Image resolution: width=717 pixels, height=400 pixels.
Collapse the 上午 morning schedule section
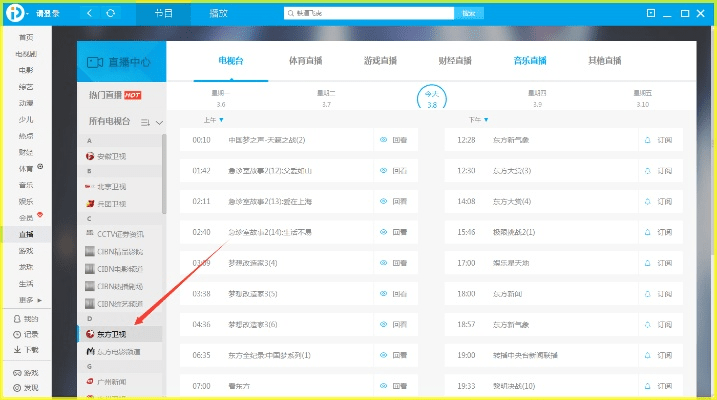click(x=220, y=120)
